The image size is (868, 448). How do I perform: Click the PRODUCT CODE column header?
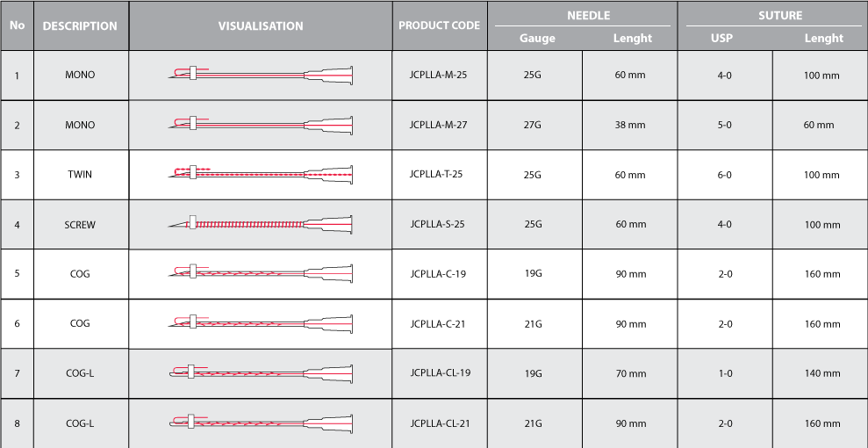pos(439,25)
